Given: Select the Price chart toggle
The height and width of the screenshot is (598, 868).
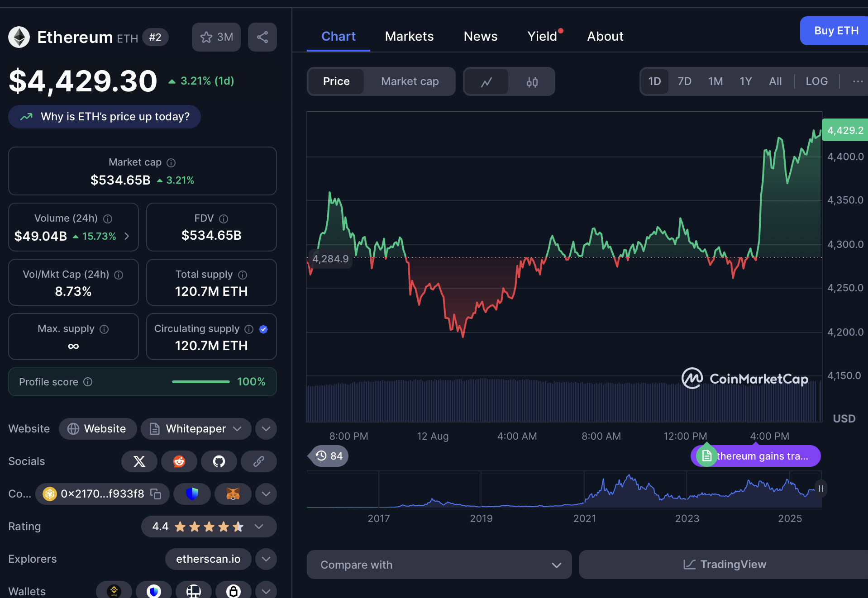Looking at the screenshot, I should (x=336, y=81).
